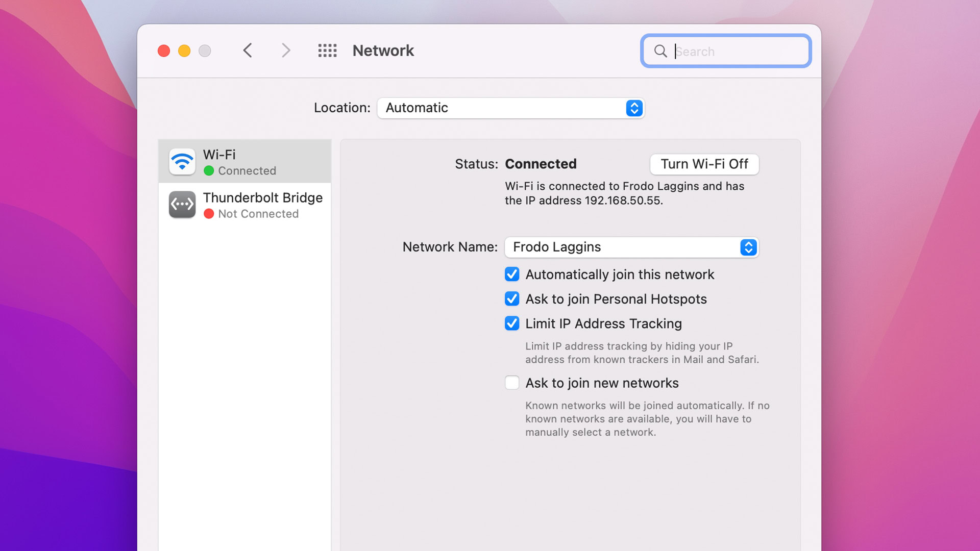
Task: Select Wi-Fi from the sidebar
Action: [x=244, y=162]
